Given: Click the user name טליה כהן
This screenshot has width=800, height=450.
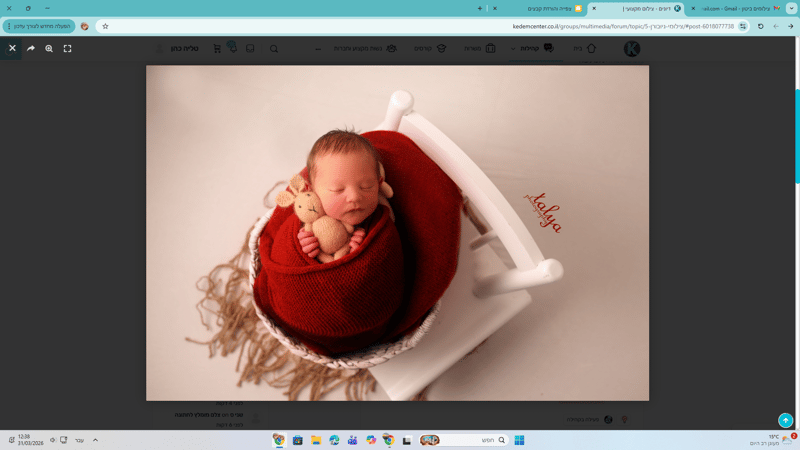Looking at the screenshot, I should (184, 48).
